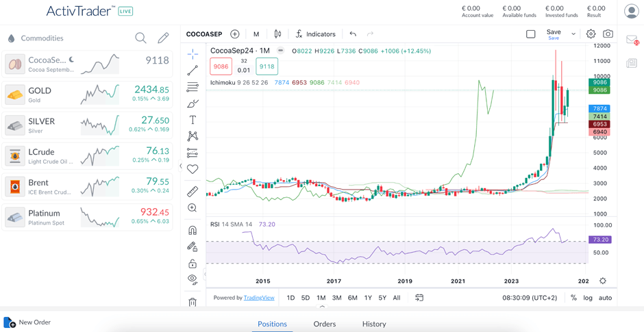Switch to the Orders tab
The height and width of the screenshot is (332, 644).
coord(325,324)
